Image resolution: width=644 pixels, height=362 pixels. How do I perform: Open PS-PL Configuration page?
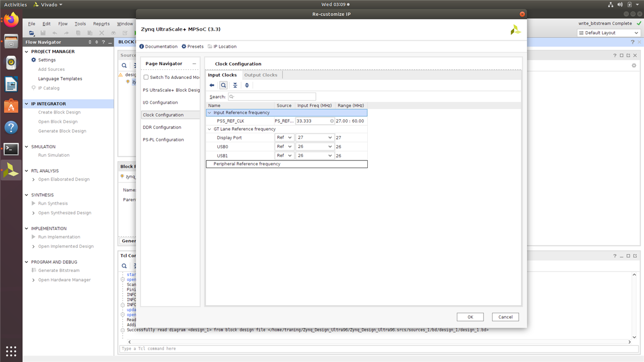point(163,140)
